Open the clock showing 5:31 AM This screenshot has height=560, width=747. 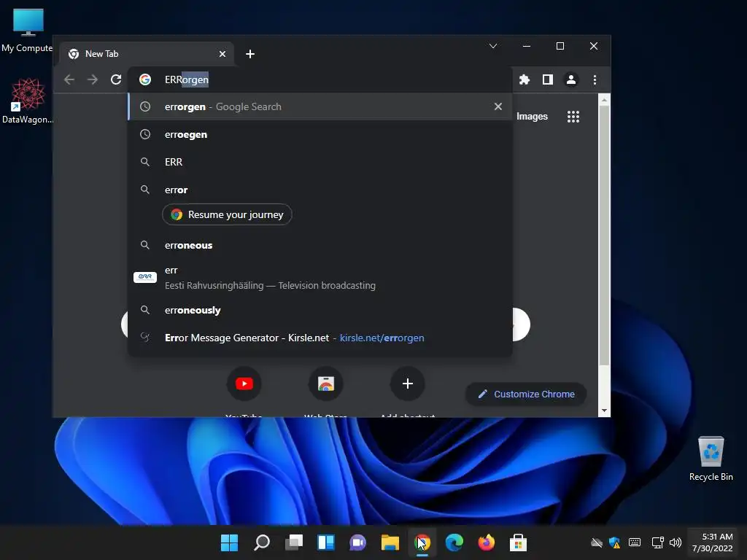tap(712, 542)
